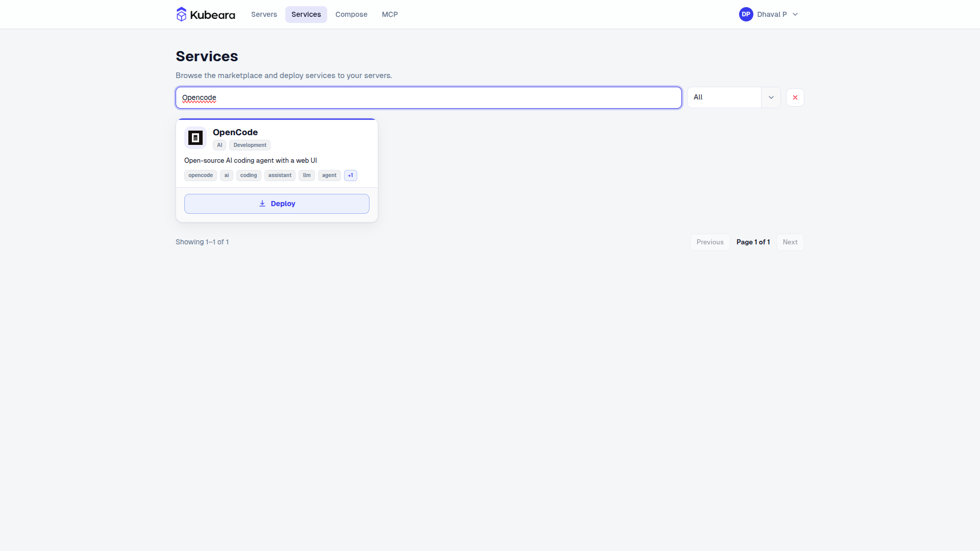Click the 'Browse the marketplace' subtitle
This screenshot has width=980, height=551.
click(284, 76)
